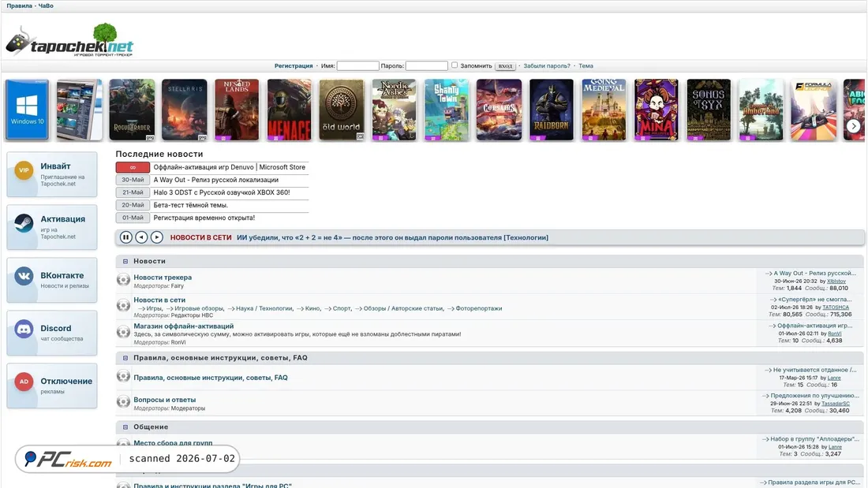This screenshot has width=868, height=488.
Task: Open the tapochek.net logo homepage
Action: coord(69,40)
